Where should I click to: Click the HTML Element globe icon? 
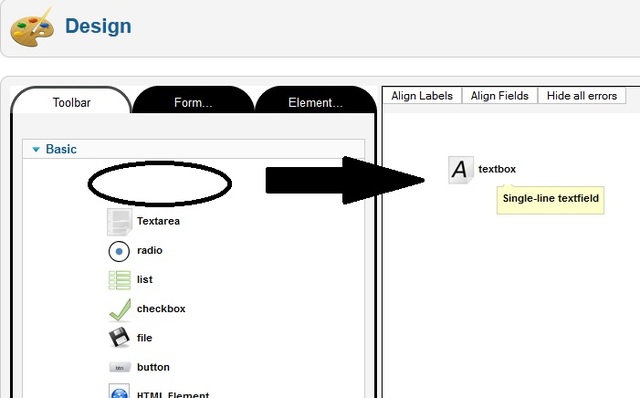click(119, 391)
